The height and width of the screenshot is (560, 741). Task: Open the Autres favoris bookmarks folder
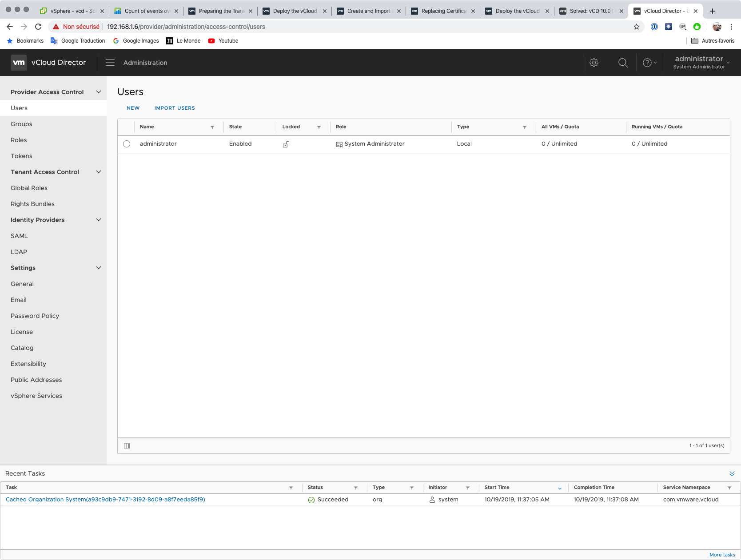pyautogui.click(x=713, y=41)
